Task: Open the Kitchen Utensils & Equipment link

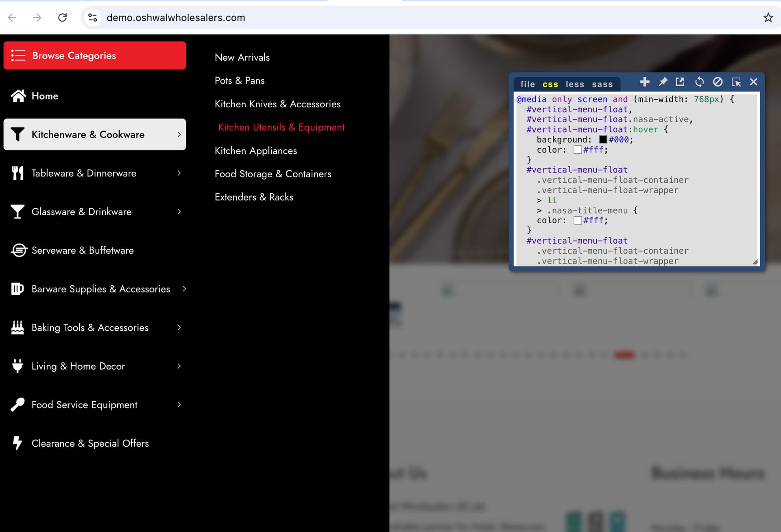Action: point(281,127)
